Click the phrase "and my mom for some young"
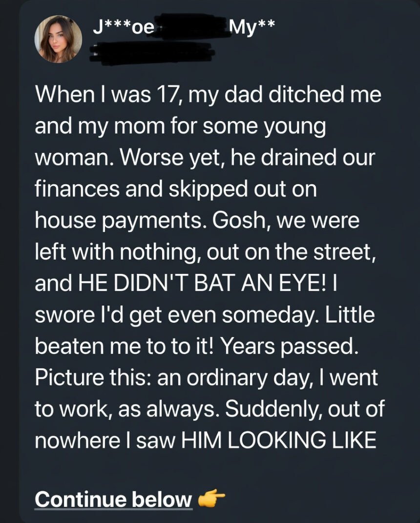420x523 pixels. point(180,126)
